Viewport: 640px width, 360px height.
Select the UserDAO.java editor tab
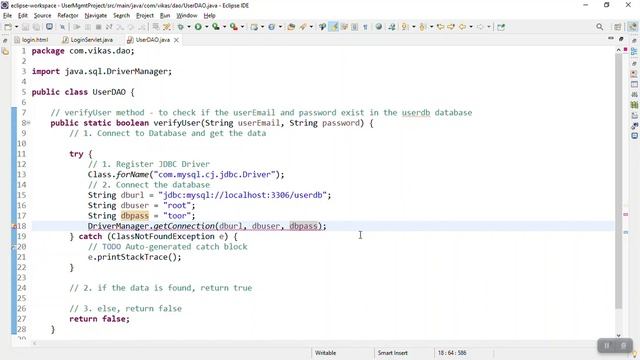point(153,40)
